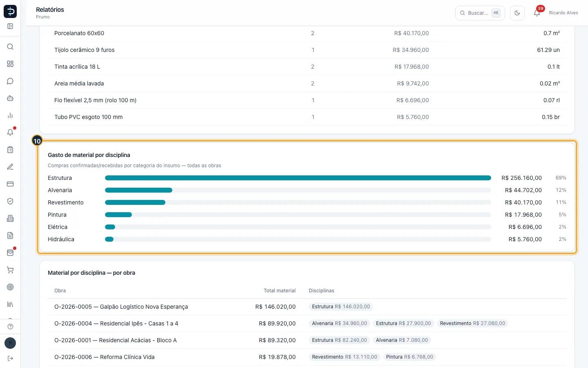
Task: Open the target goals icon
Action: tap(10, 287)
